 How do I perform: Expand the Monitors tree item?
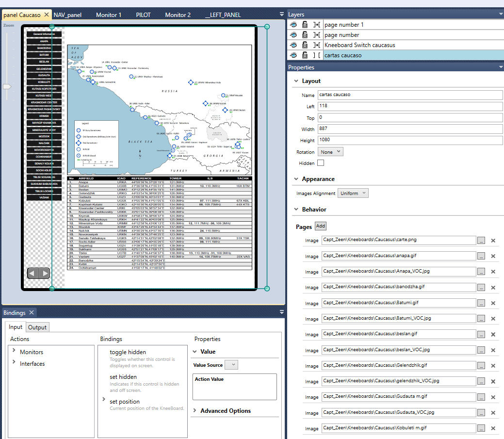click(14, 352)
